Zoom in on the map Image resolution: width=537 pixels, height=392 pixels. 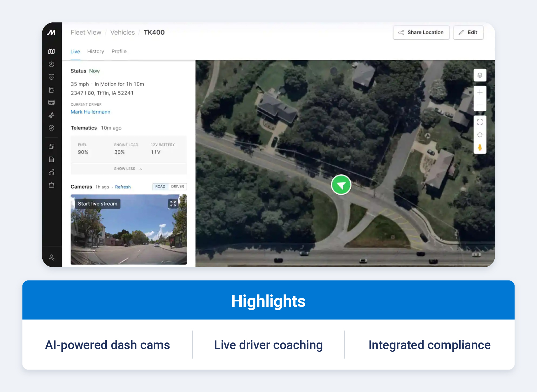(480, 92)
